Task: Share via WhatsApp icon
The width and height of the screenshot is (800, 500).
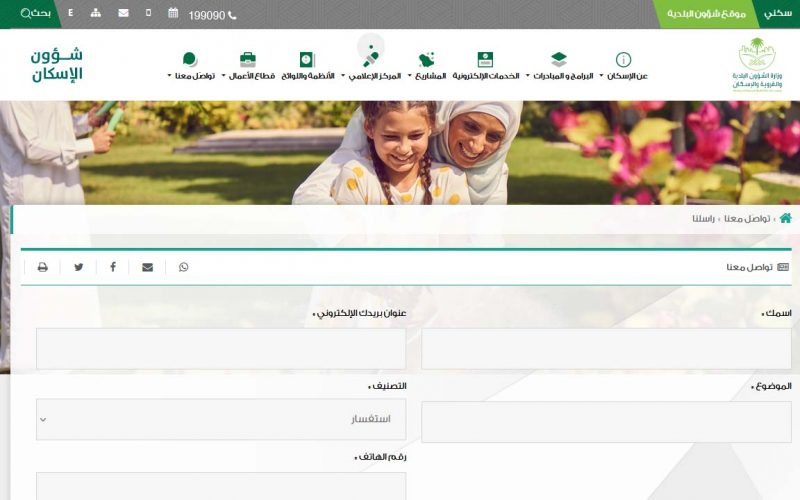Action: tap(184, 267)
